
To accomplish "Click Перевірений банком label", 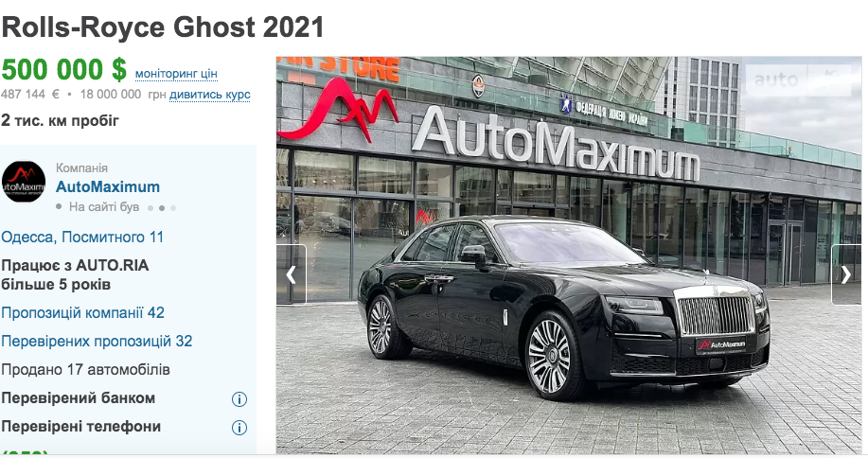I will tap(78, 398).
